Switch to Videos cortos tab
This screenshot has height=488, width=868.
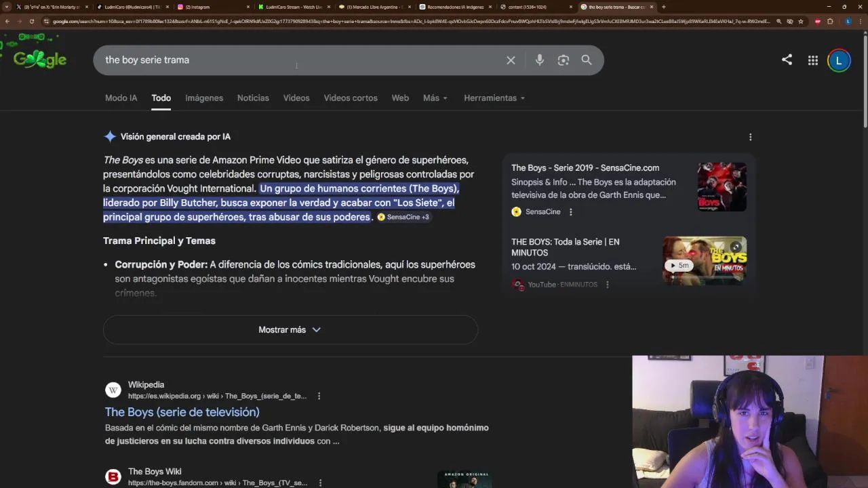point(351,98)
